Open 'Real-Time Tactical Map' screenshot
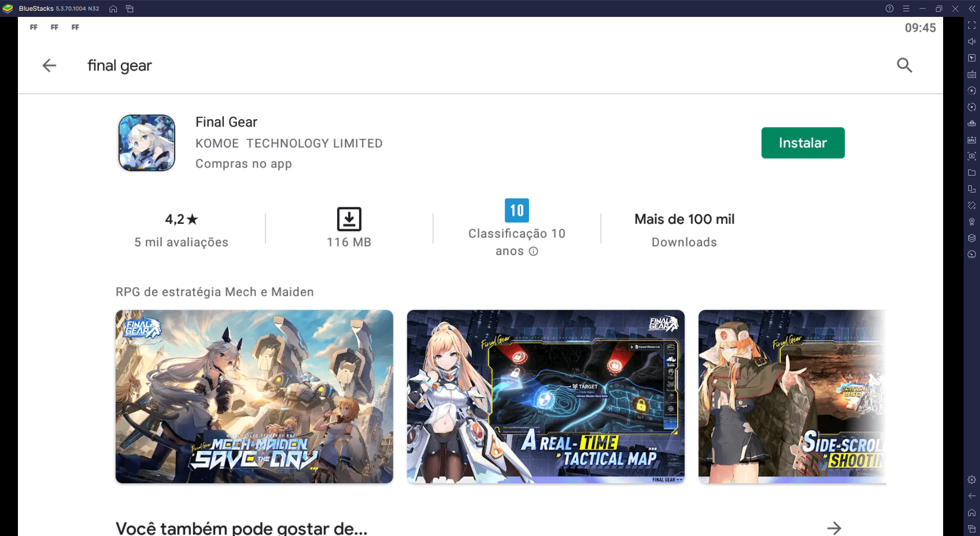This screenshot has width=980, height=536. pyautogui.click(x=546, y=396)
